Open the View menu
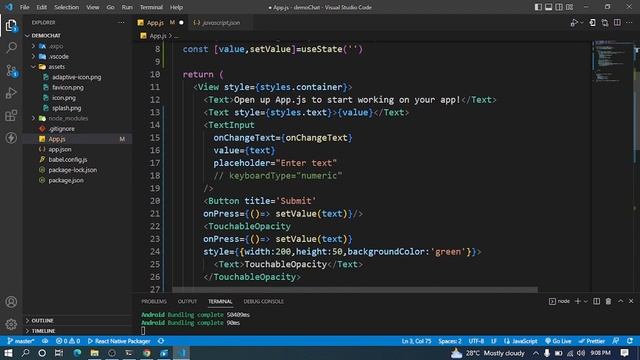The image size is (640, 360). coord(93,7)
